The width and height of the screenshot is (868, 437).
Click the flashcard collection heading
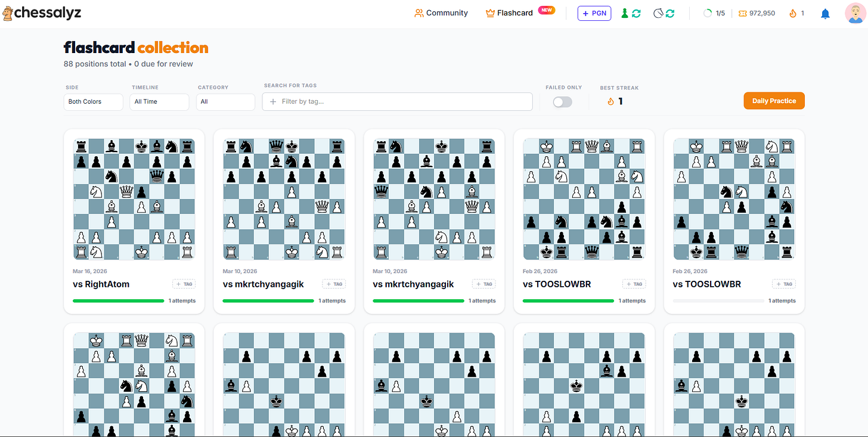136,48
